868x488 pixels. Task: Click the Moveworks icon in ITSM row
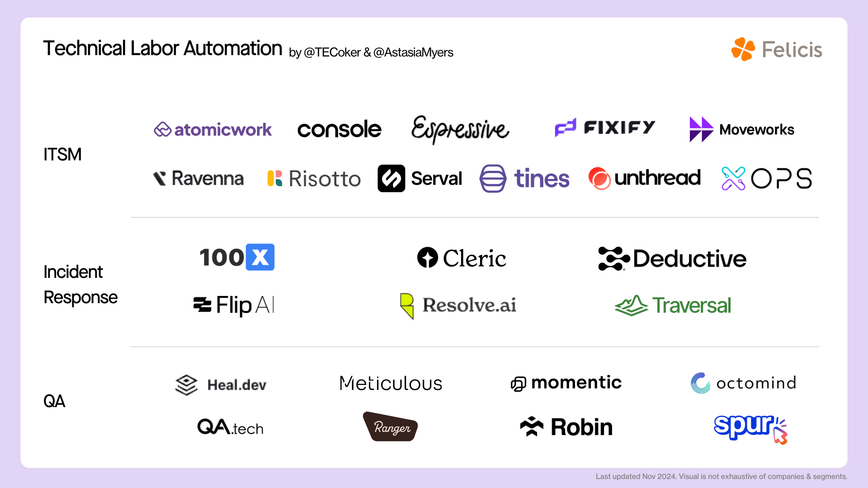tap(700, 129)
